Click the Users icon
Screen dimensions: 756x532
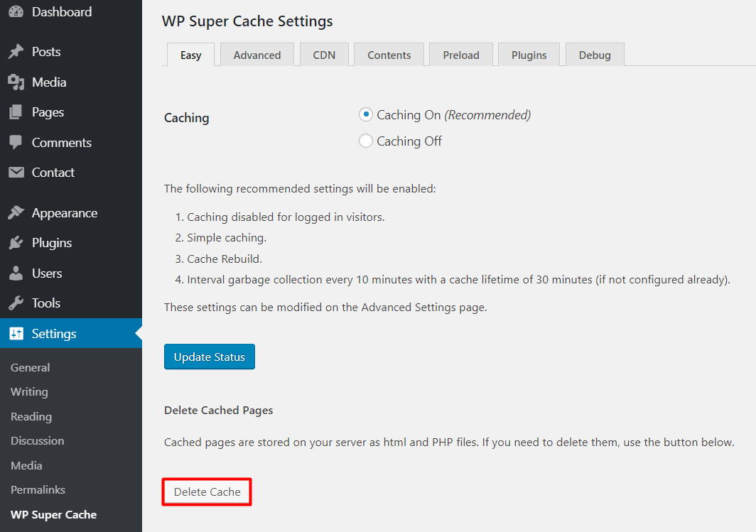coord(15,273)
